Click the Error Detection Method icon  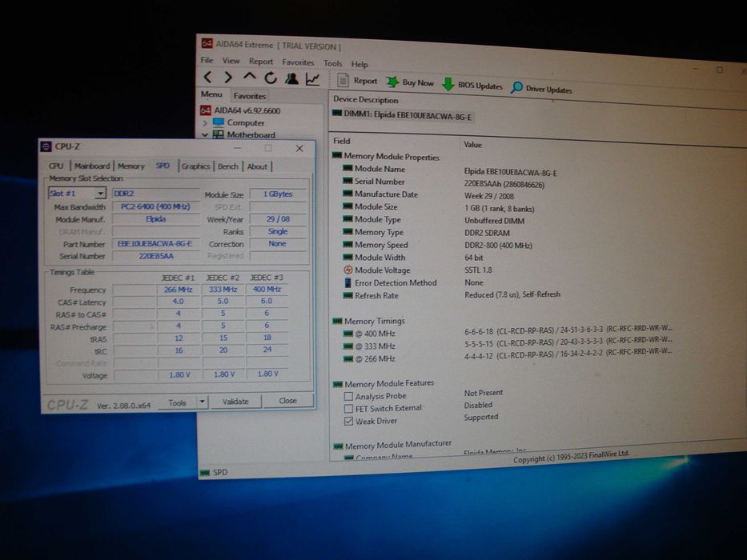pos(347,282)
